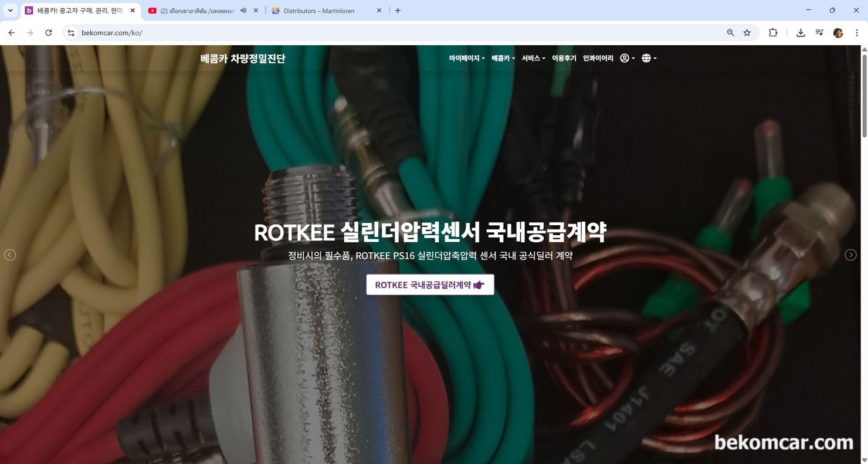Switch to the YouTube tab
The image size is (868, 464).
pos(194,10)
